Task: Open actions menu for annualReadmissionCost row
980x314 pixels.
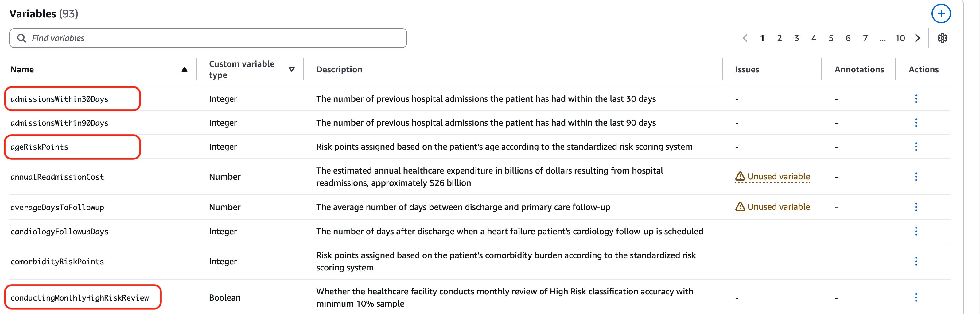Action: tap(916, 177)
